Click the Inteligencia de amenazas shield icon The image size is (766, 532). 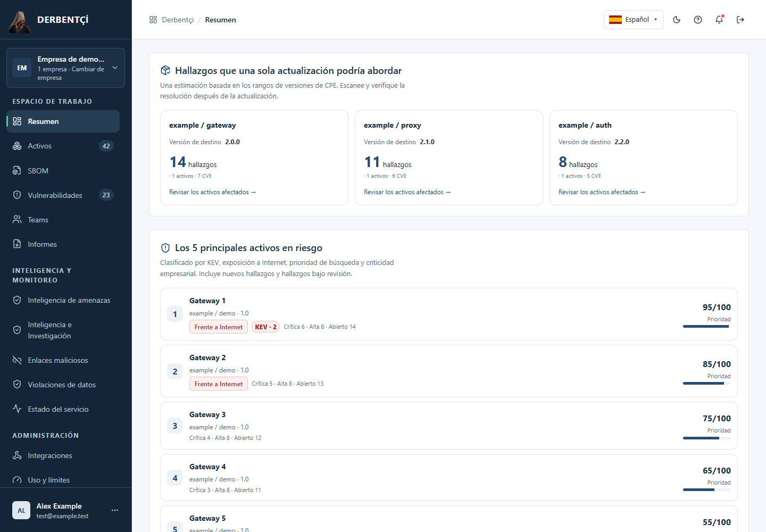17,300
